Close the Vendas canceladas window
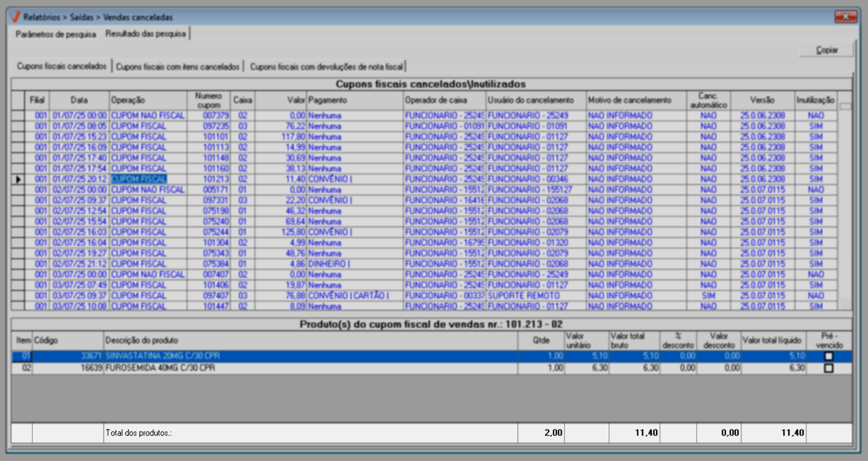 tap(845, 17)
